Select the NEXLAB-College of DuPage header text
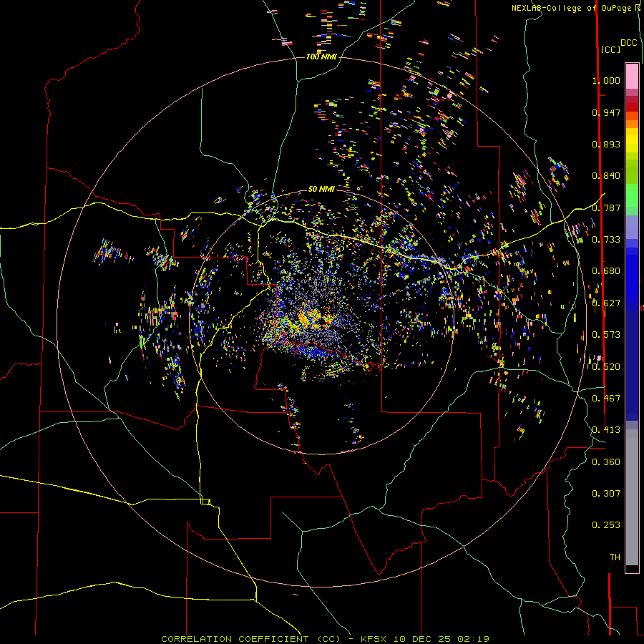 tap(575, 8)
